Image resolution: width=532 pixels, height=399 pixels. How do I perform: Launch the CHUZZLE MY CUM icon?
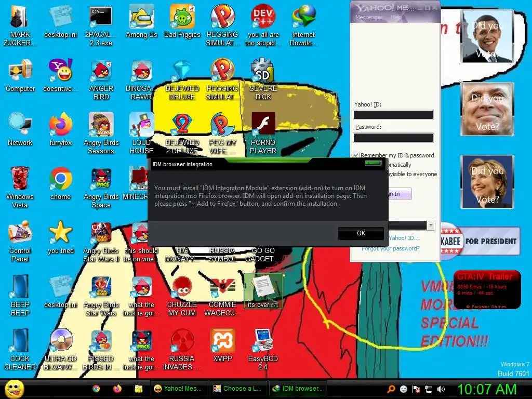coord(182,296)
